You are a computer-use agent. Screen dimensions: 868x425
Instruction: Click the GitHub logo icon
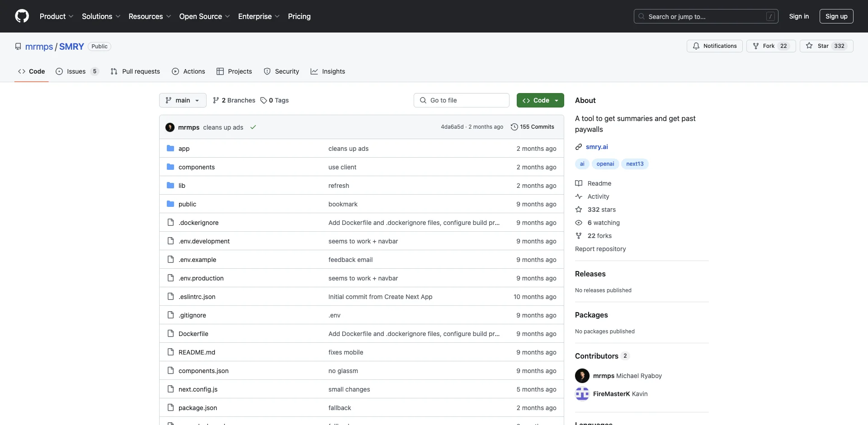point(22,16)
